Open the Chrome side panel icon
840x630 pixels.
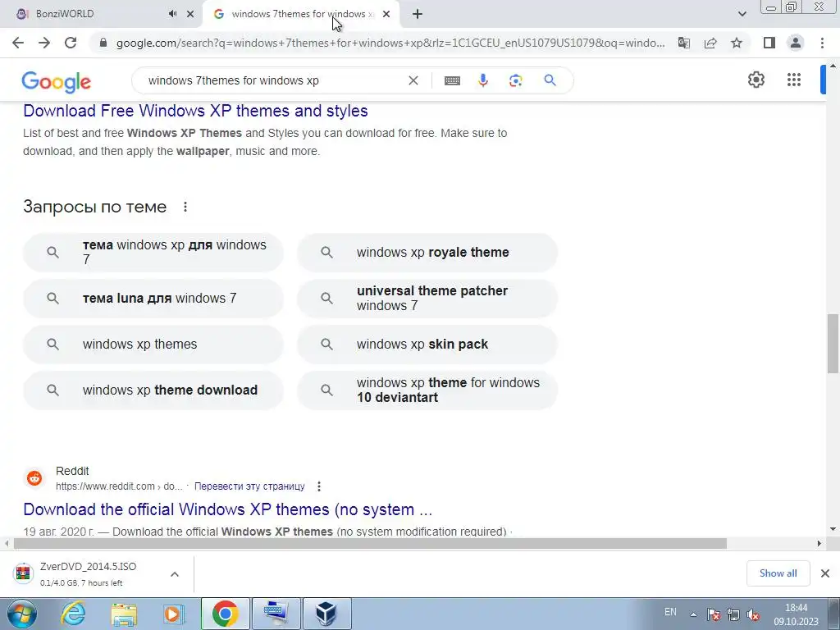point(769,43)
